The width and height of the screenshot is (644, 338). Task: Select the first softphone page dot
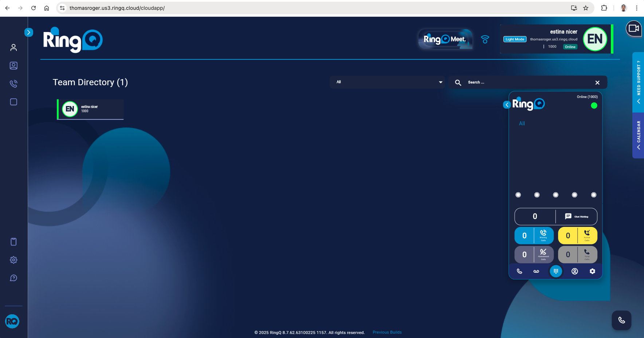[x=518, y=195]
